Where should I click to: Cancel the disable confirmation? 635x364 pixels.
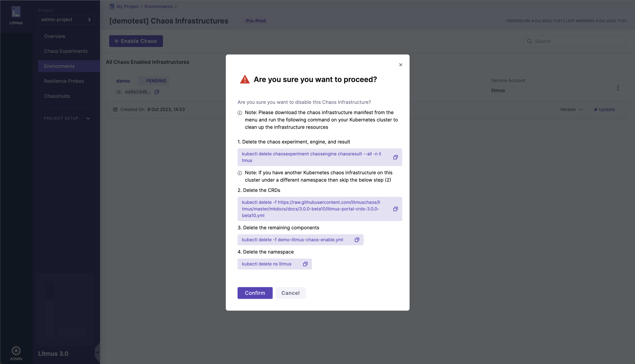coord(290,293)
